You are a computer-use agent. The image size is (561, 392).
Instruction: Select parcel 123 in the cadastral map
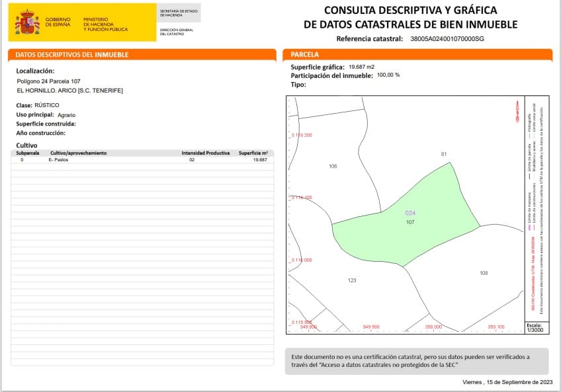(x=352, y=281)
